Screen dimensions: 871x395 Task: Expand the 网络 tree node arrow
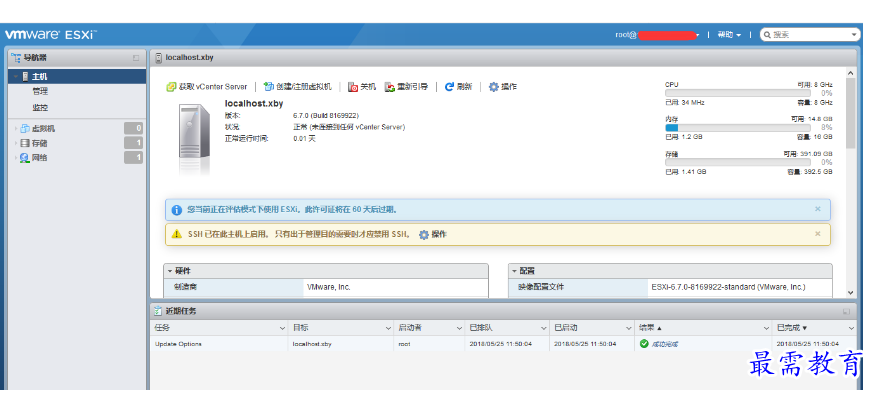click(16, 158)
